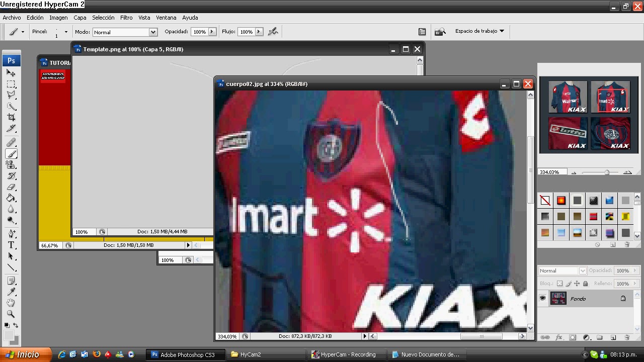
Task: Select the Paint Bucket tool
Action: pyautogui.click(x=11, y=198)
